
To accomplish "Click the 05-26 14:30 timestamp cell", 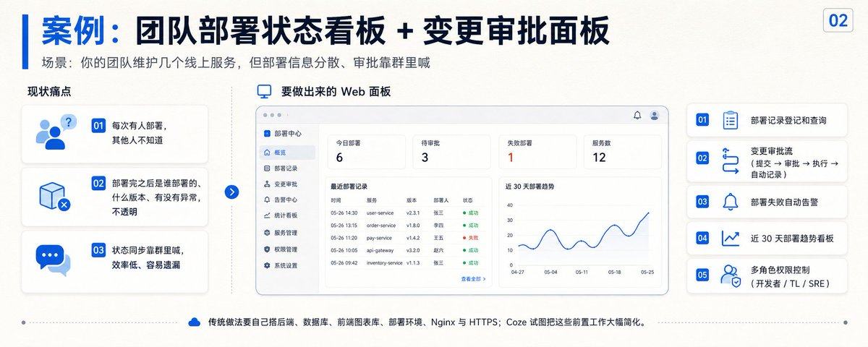I will (x=344, y=213).
